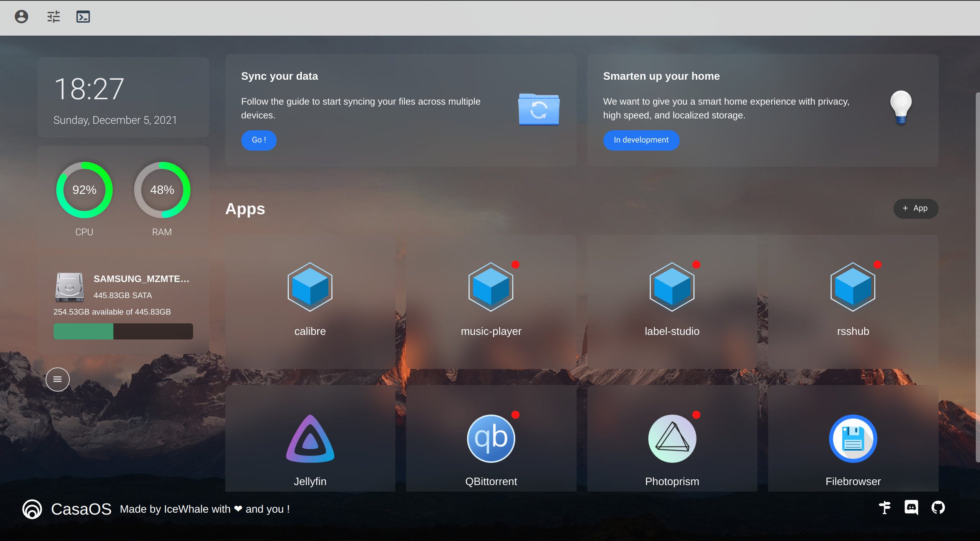Screen dimensions: 980x541
Task: Click the RAM 48% usage gauge
Action: coord(162,190)
